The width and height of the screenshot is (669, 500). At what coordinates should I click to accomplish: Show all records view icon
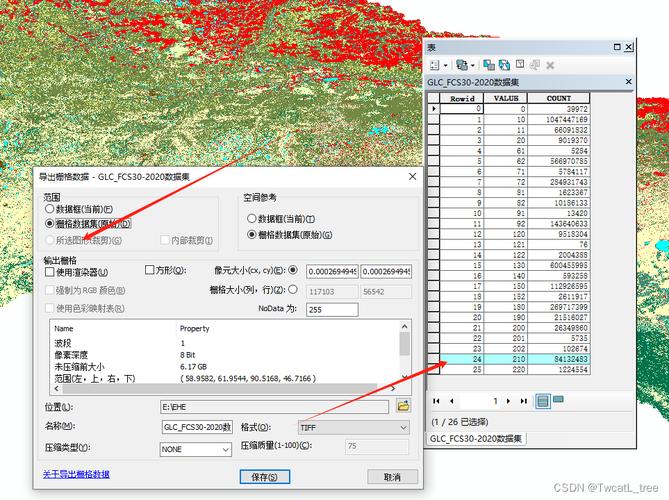click(543, 401)
